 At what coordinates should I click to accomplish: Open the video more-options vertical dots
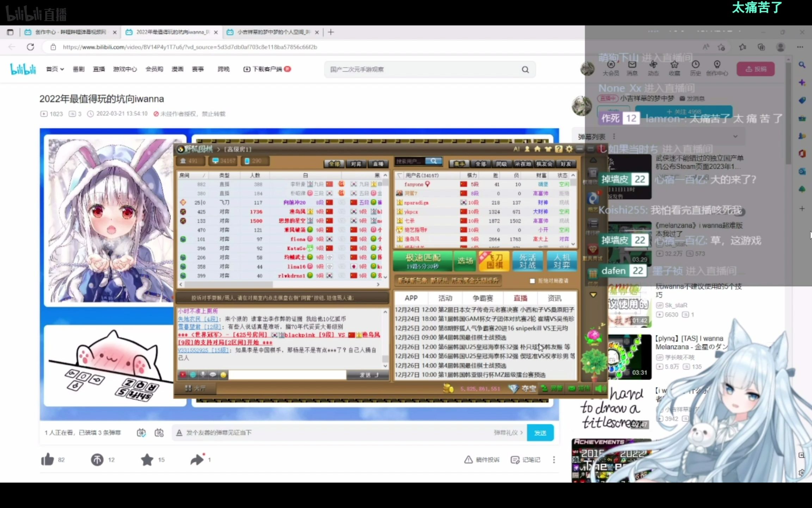coord(554,460)
